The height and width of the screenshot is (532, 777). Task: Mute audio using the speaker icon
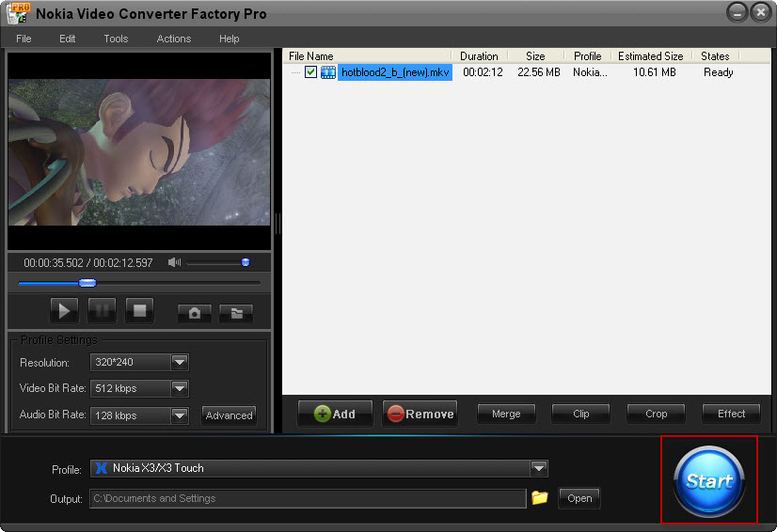174,262
